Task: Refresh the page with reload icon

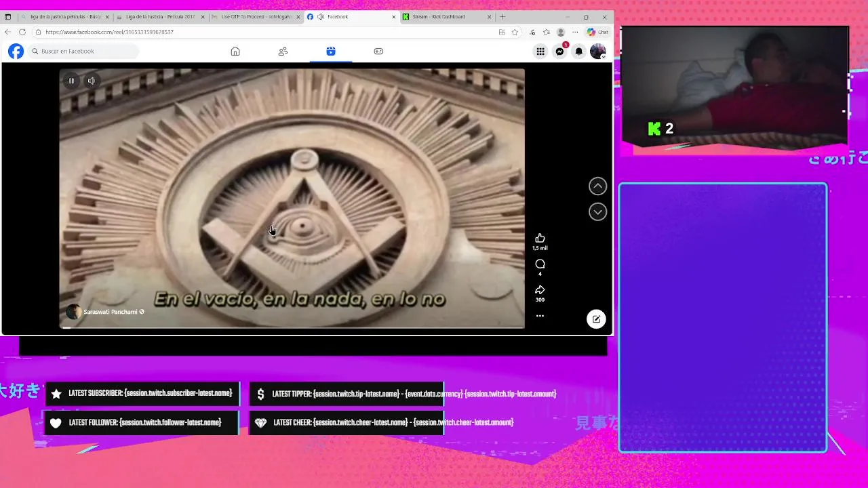Action: pos(22,32)
